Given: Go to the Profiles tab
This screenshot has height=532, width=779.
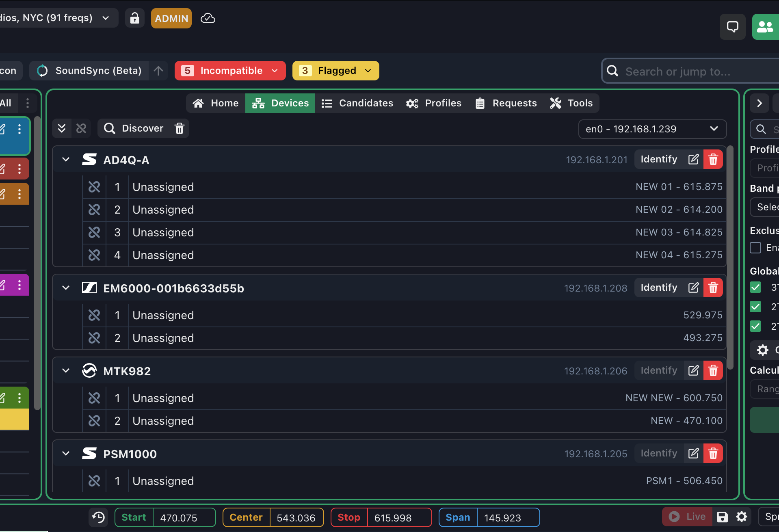Looking at the screenshot, I should (434, 103).
